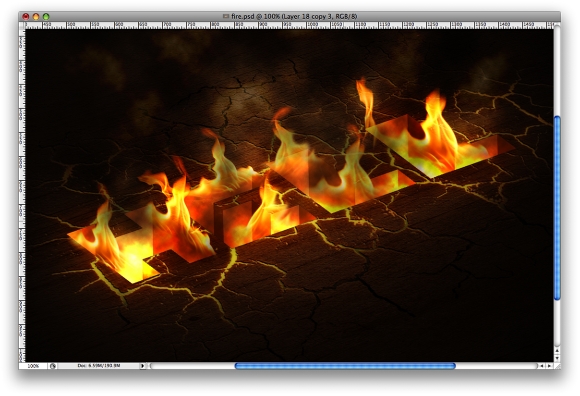Click the scroll right arrow at bottom right

pyautogui.click(x=550, y=366)
